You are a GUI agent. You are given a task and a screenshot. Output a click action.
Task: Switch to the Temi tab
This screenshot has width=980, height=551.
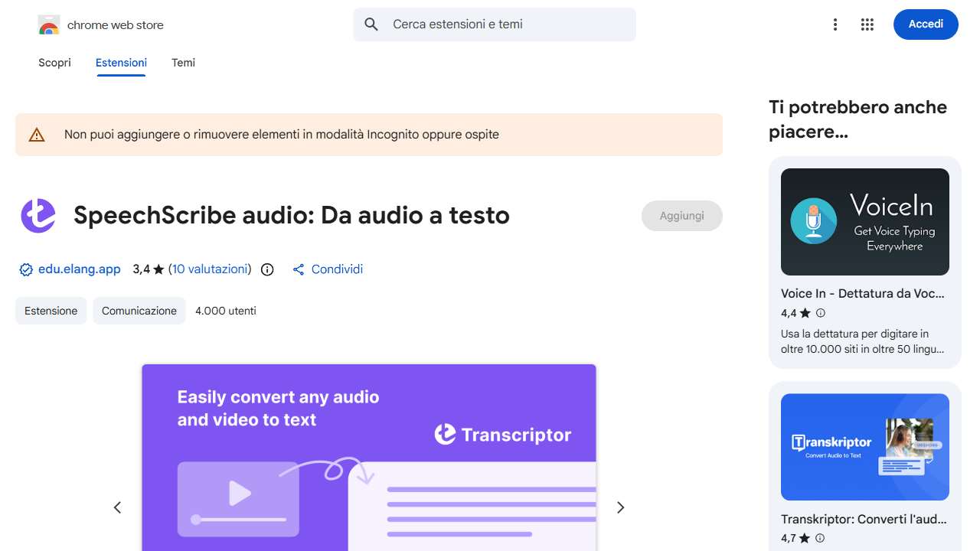tap(183, 63)
